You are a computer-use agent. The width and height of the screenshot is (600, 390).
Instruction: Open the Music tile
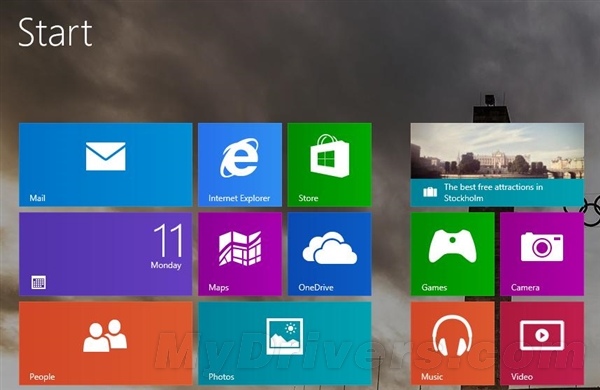click(453, 343)
